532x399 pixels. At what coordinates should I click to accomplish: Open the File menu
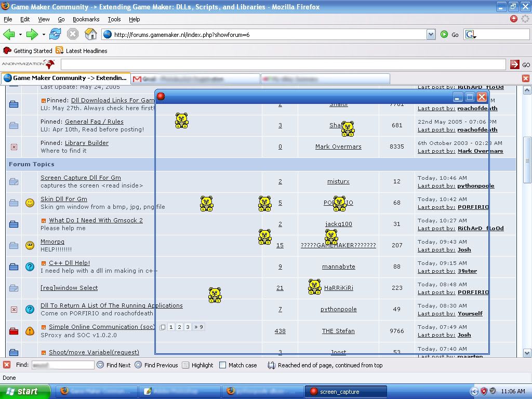8,19
